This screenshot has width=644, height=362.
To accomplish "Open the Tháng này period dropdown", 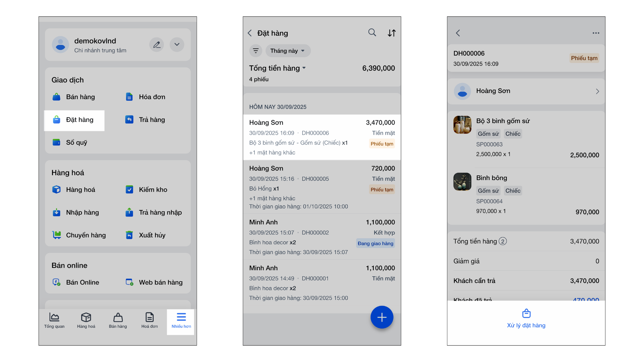I will point(288,51).
